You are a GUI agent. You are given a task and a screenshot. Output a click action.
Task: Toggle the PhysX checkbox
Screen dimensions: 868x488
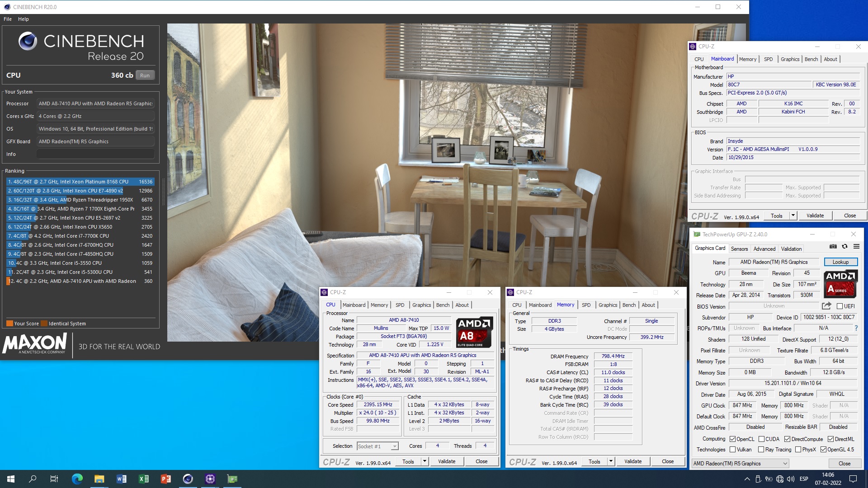coord(798,450)
